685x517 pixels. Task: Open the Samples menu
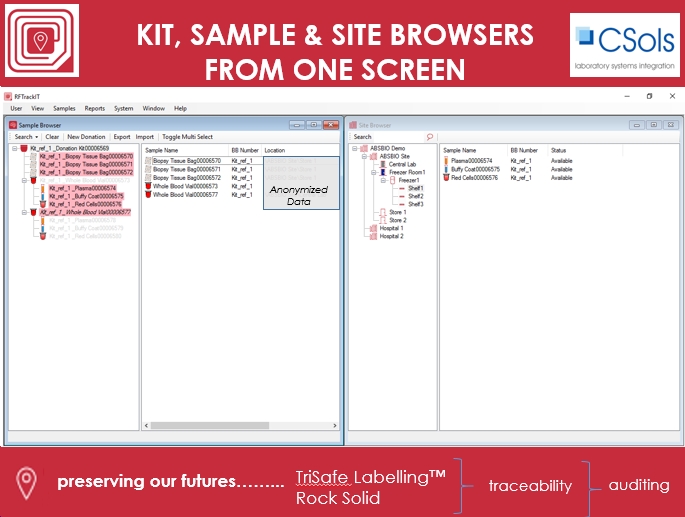coord(64,108)
